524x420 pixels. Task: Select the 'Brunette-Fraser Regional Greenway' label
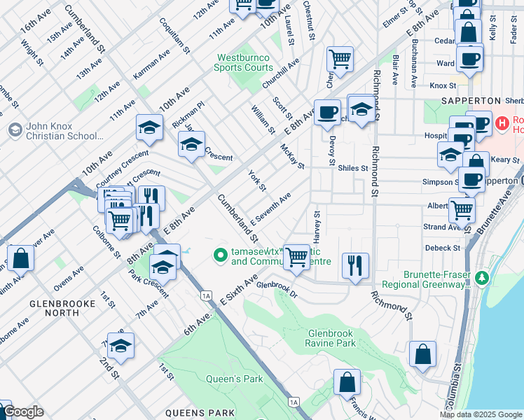[426, 280]
